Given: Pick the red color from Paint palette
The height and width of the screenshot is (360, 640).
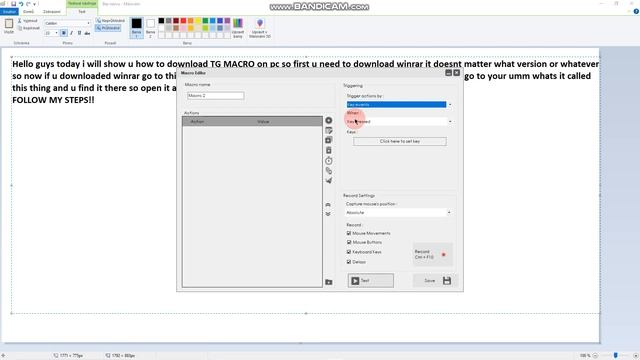Looking at the screenshot, I should pyautogui.click(x=183, y=21).
